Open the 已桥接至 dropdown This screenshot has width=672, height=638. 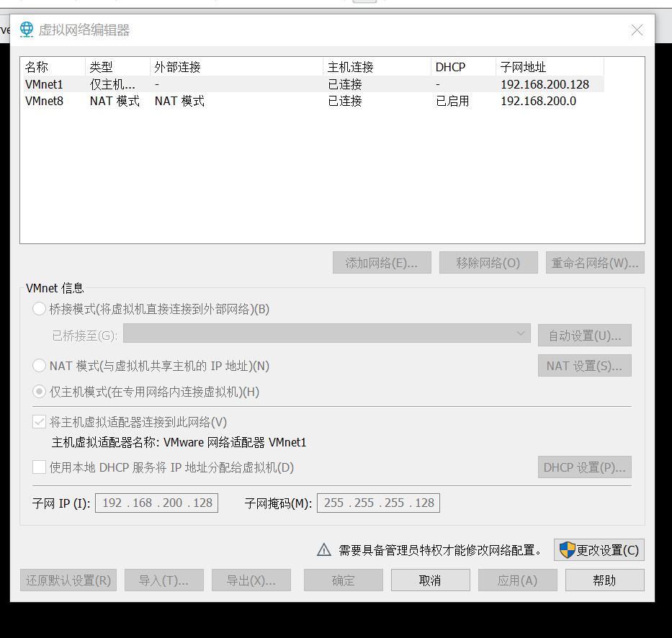pyautogui.click(x=326, y=333)
